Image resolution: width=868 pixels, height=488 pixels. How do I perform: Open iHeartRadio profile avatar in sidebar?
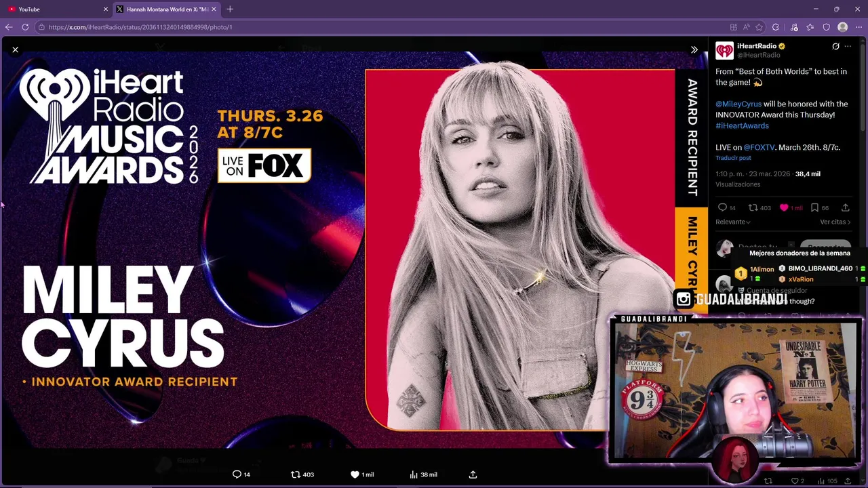click(724, 50)
